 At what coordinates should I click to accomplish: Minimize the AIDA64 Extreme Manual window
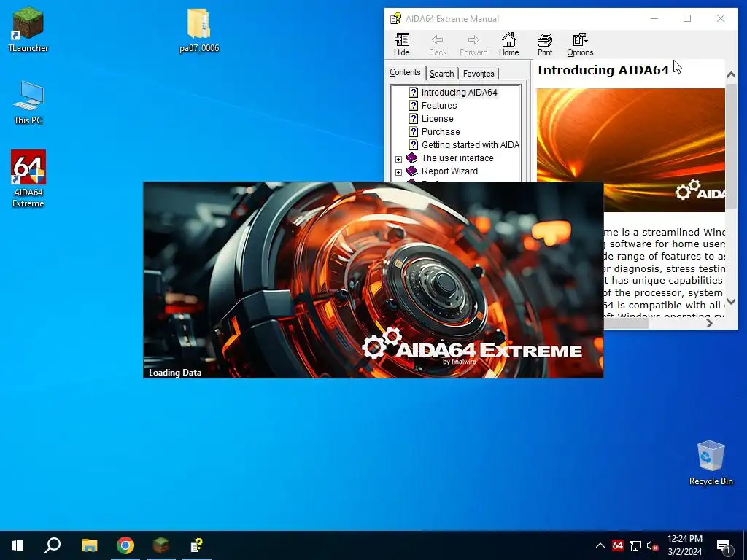pos(654,18)
